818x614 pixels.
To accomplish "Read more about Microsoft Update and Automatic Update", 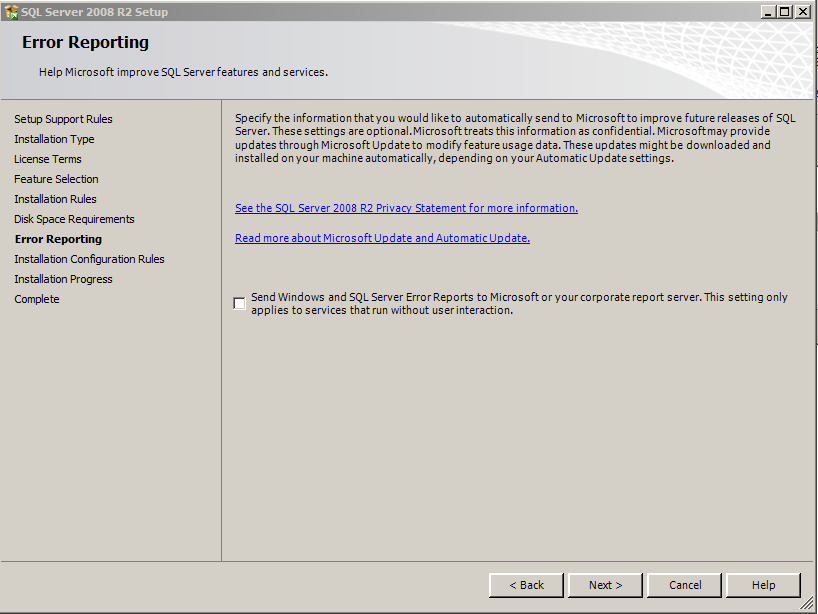I will 382,238.
